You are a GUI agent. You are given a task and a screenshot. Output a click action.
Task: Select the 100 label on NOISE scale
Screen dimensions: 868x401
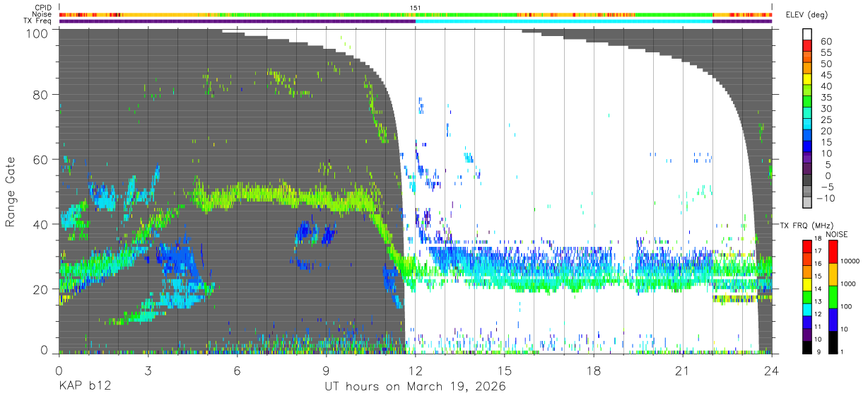pyautogui.click(x=845, y=306)
